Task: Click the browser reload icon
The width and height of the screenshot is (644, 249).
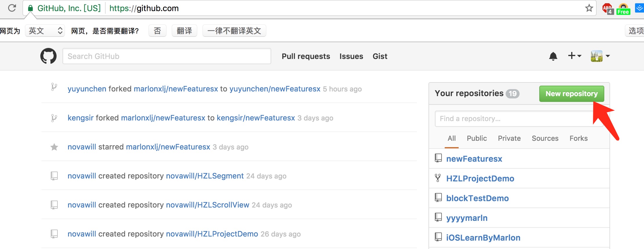Action: pyautogui.click(x=12, y=8)
